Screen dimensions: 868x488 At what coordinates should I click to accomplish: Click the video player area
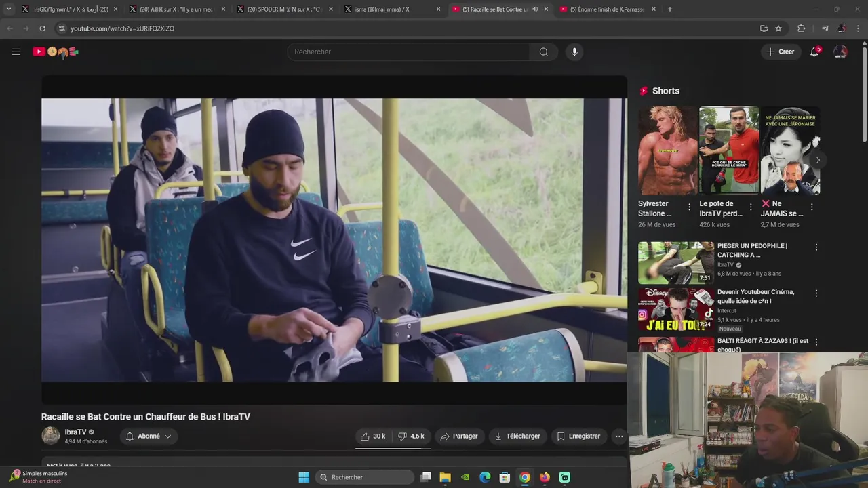click(334, 240)
